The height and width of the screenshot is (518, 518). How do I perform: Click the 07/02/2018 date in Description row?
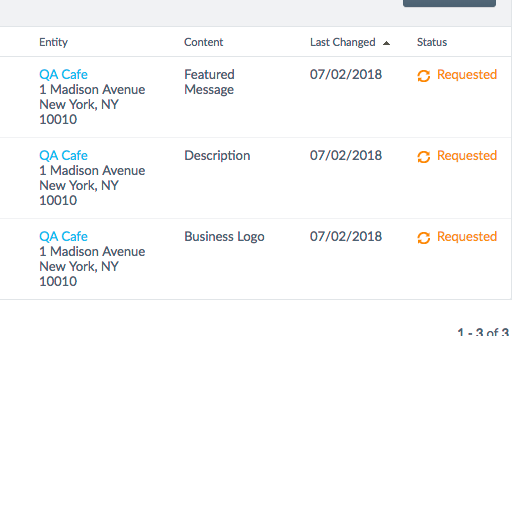click(x=346, y=155)
